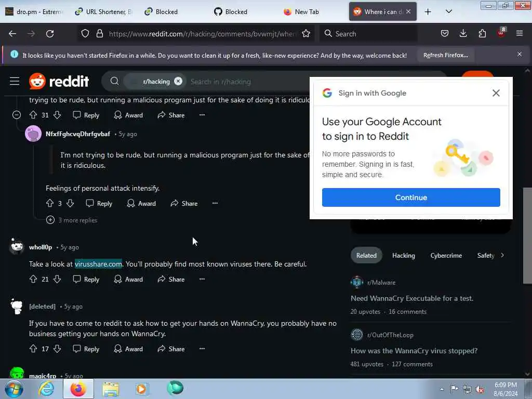This screenshot has width=532, height=399.
Task: Show next related topic chips arrow
Action: click(x=502, y=255)
